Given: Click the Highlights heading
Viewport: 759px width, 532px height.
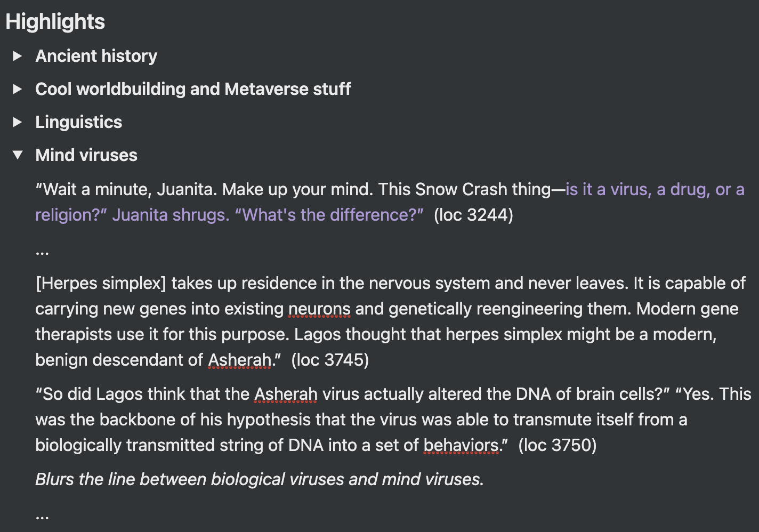Looking at the screenshot, I should [55, 22].
